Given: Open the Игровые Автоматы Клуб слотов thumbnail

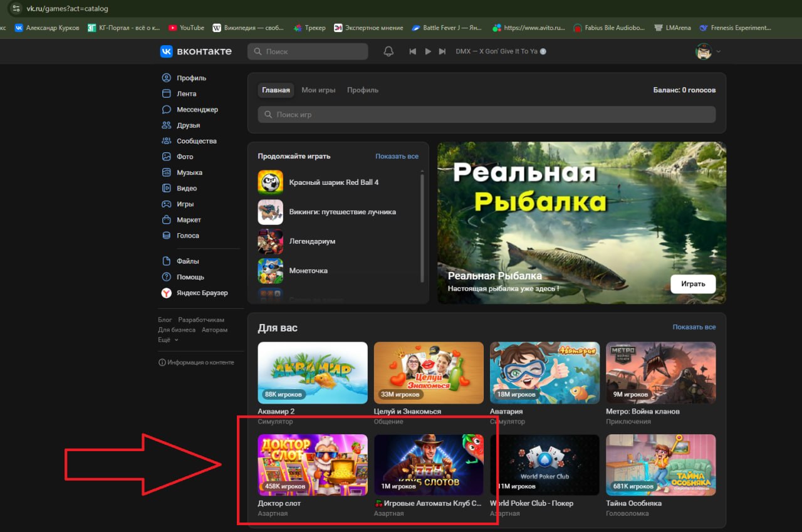Looking at the screenshot, I should tap(429, 465).
